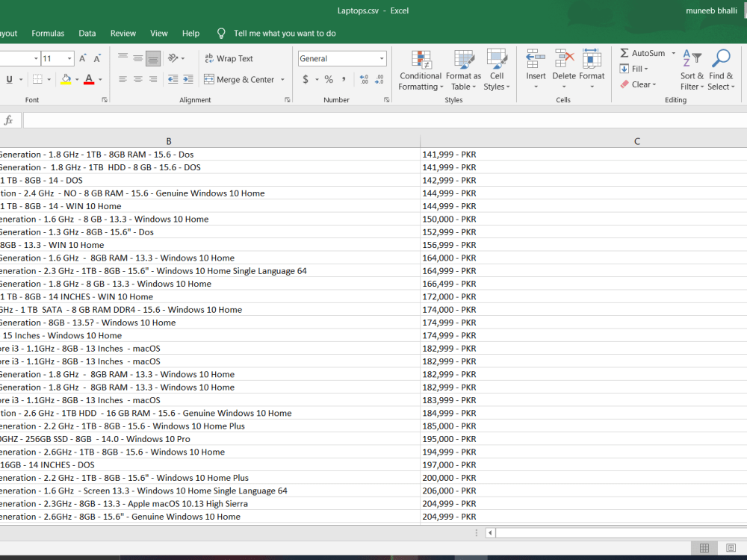
Task: Apply the yellow fill color bucket
Action: pyautogui.click(x=66, y=79)
